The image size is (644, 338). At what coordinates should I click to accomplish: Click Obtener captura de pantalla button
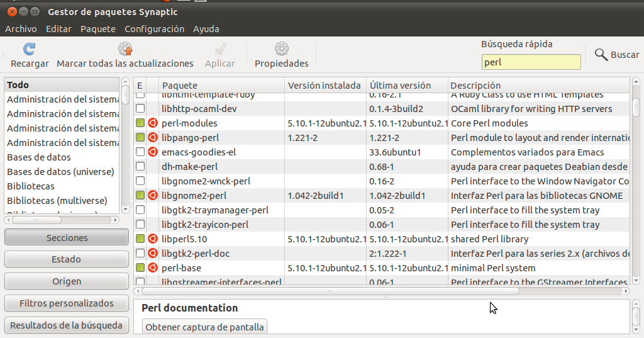point(204,327)
